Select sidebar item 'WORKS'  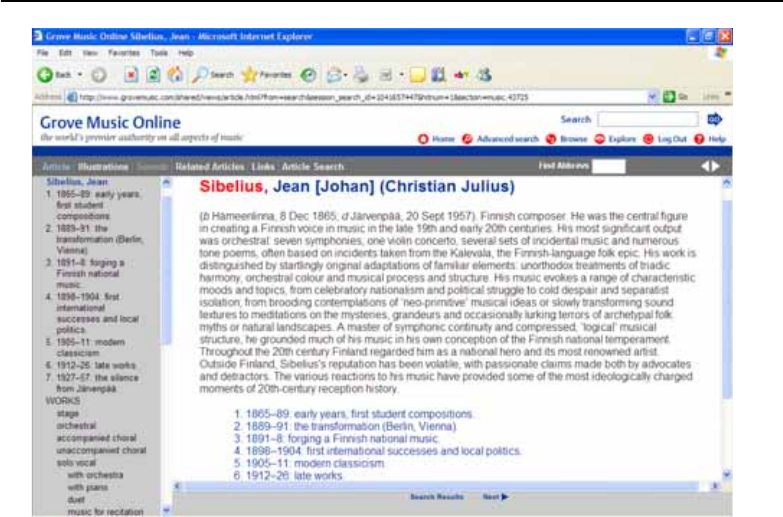(x=62, y=401)
